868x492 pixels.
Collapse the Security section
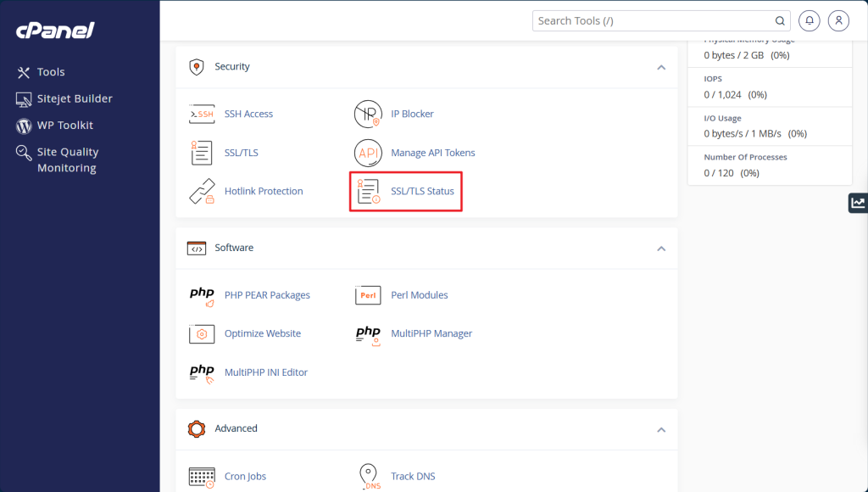coord(661,68)
